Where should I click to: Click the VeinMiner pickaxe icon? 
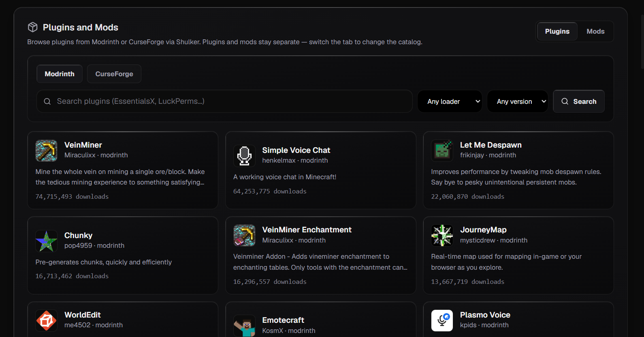click(46, 150)
